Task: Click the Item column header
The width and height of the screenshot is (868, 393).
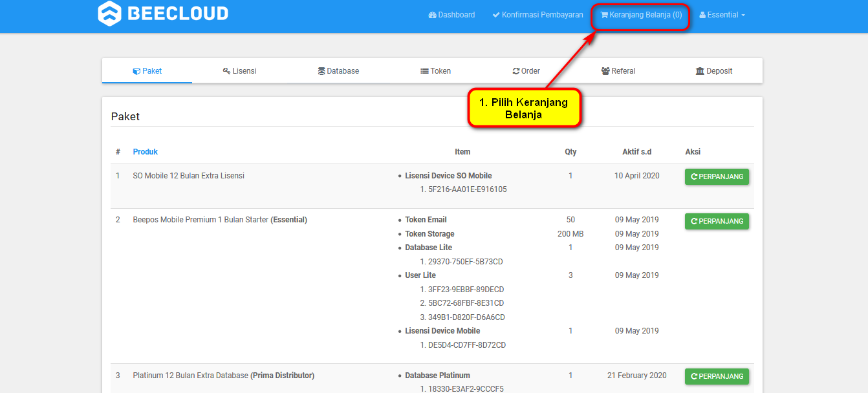Action: (462, 152)
